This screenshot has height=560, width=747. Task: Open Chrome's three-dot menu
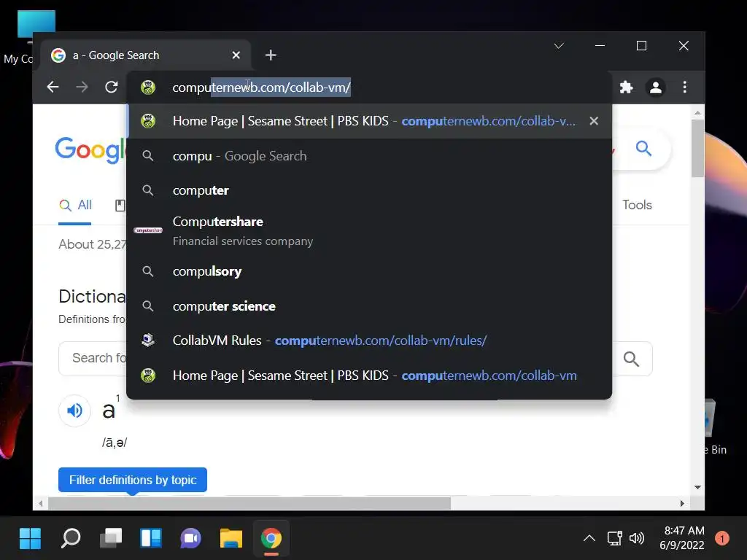(684, 87)
